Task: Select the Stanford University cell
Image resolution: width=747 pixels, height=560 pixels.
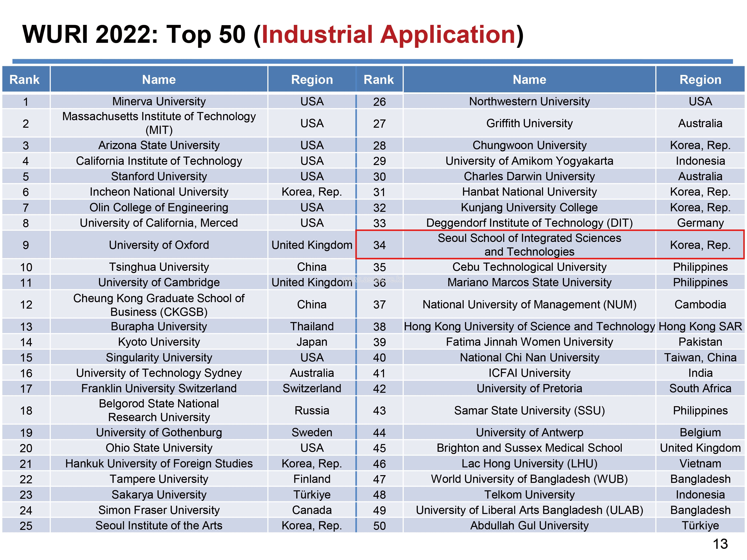Action: click(x=159, y=176)
